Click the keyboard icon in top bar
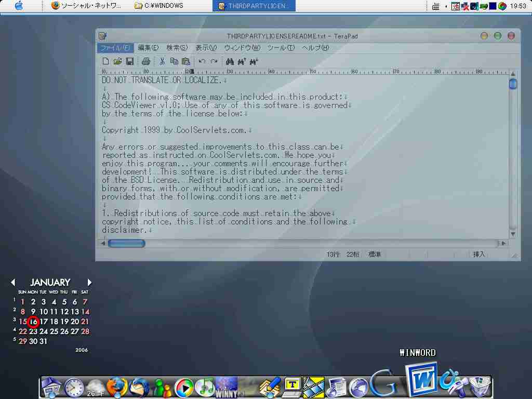 point(436,6)
